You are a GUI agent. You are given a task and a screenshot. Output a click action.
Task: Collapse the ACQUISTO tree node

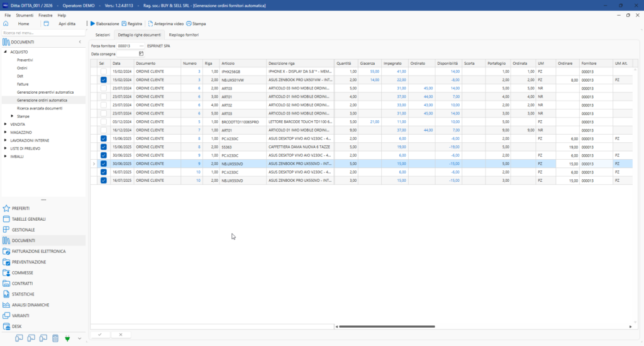(x=5, y=52)
